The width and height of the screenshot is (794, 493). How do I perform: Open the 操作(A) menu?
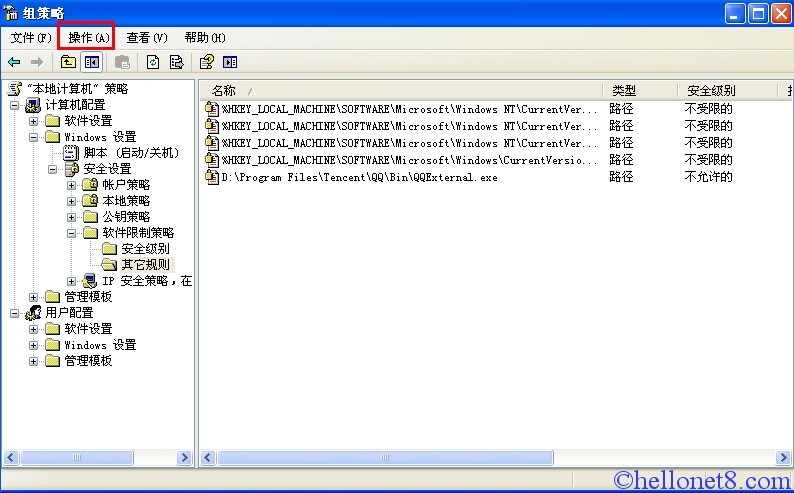pos(88,38)
